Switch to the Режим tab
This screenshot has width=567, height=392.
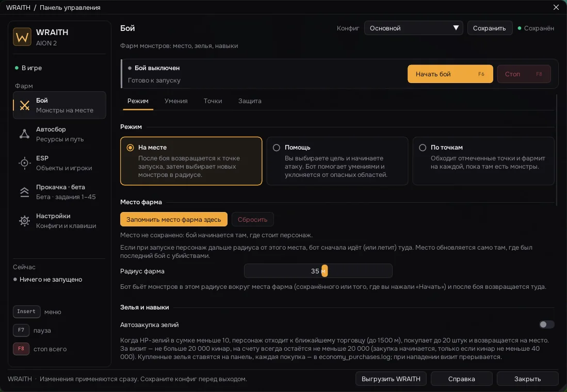[x=138, y=101]
